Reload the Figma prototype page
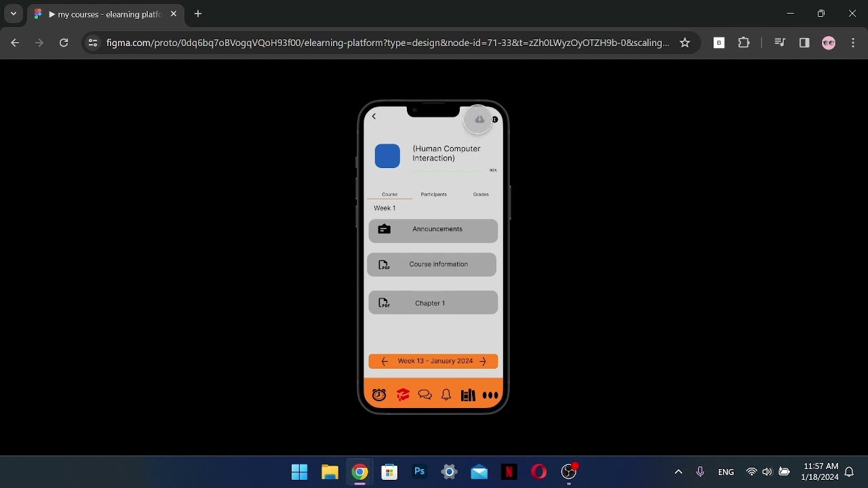The height and width of the screenshot is (488, 868). click(x=64, y=43)
